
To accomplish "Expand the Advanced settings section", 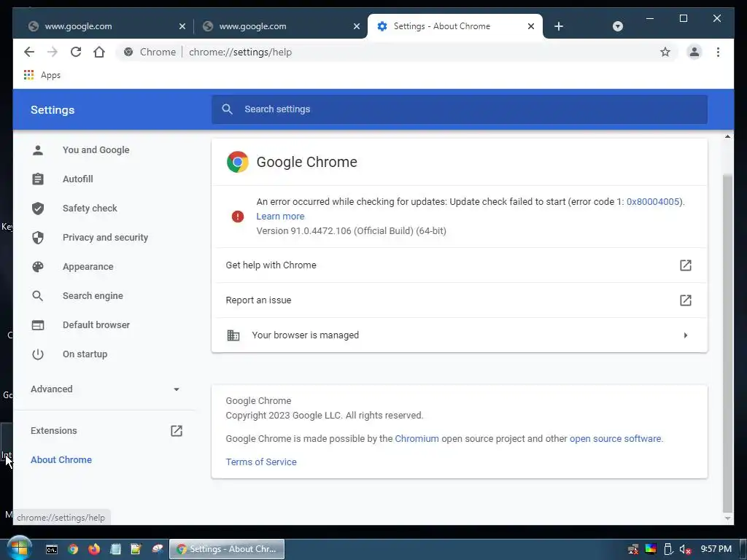I will pyautogui.click(x=105, y=389).
